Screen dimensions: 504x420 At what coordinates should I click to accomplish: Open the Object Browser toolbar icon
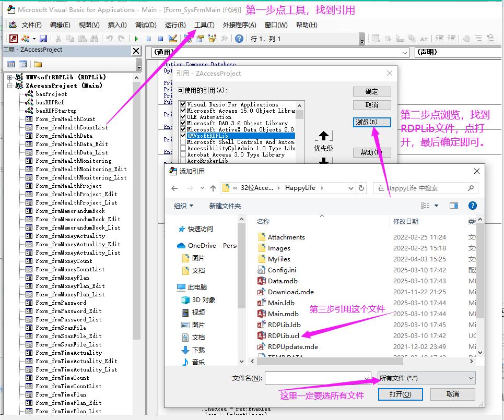(212, 39)
